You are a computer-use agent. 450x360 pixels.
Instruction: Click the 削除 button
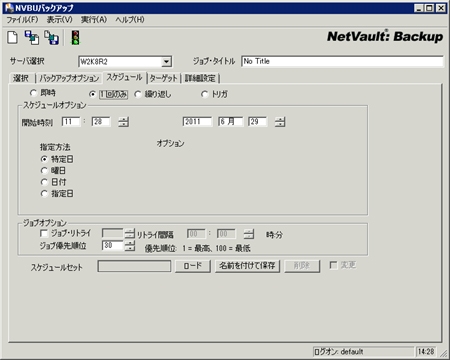click(302, 266)
